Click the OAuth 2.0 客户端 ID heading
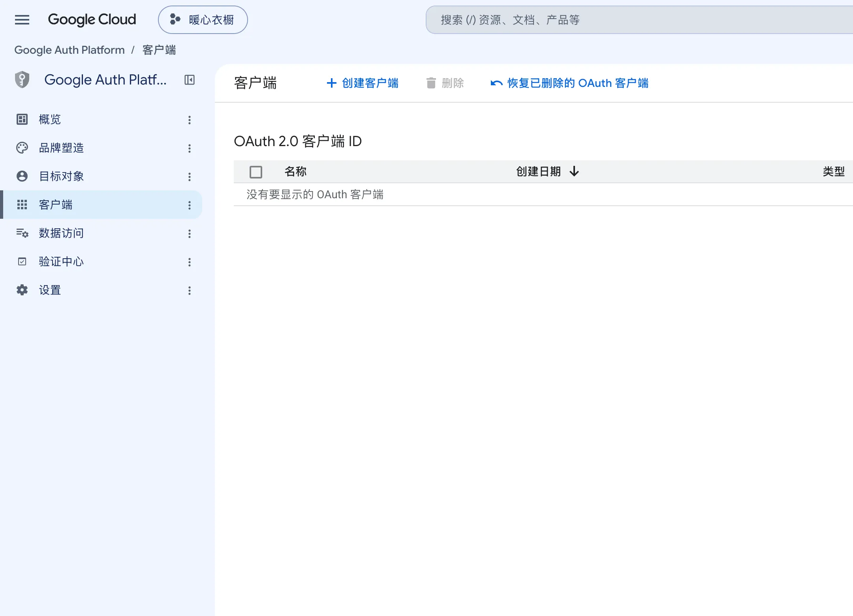The height and width of the screenshot is (616, 853). pyautogui.click(x=298, y=141)
